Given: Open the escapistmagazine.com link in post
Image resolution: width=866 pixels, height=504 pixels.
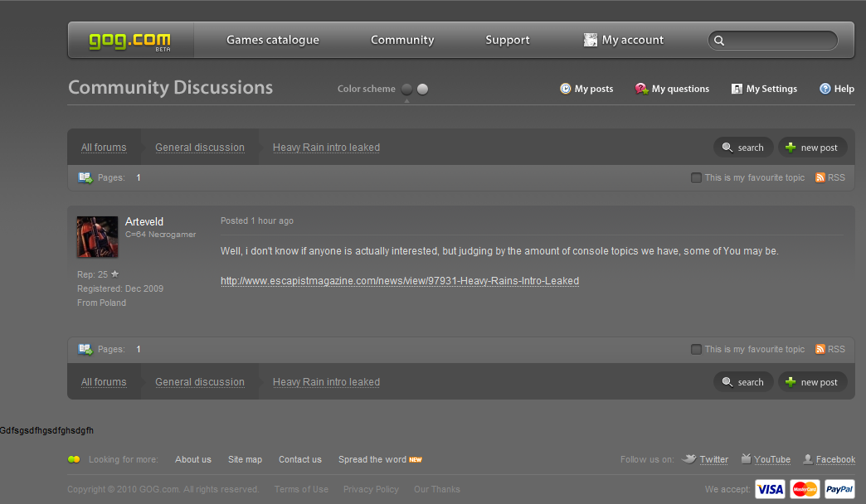Looking at the screenshot, I should click(400, 281).
